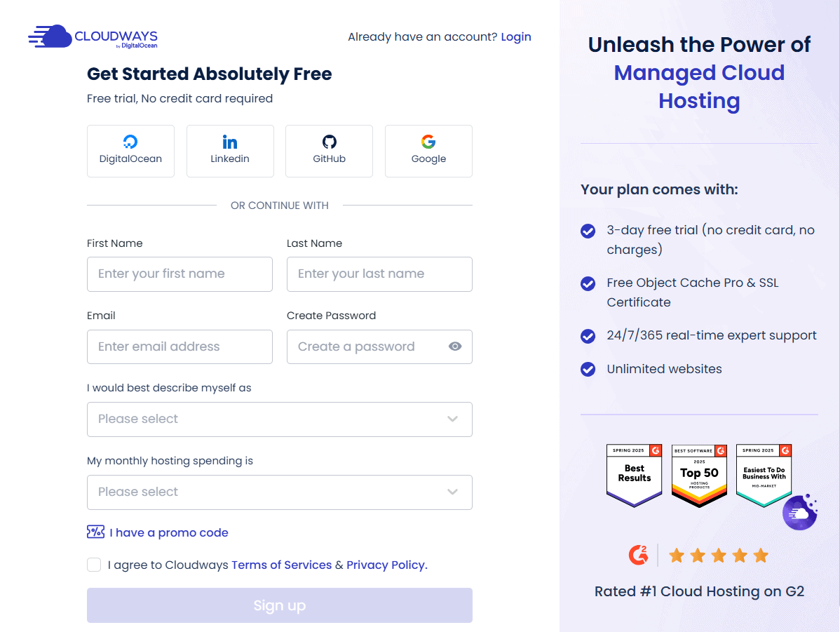The image size is (840, 632).
Task: Open the Terms of Services link
Action: (281, 565)
